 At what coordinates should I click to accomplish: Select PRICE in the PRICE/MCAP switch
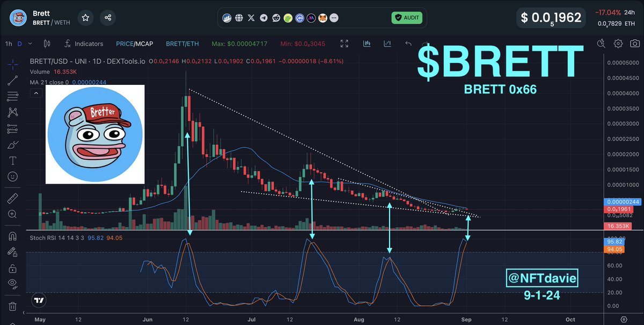coord(125,44)
